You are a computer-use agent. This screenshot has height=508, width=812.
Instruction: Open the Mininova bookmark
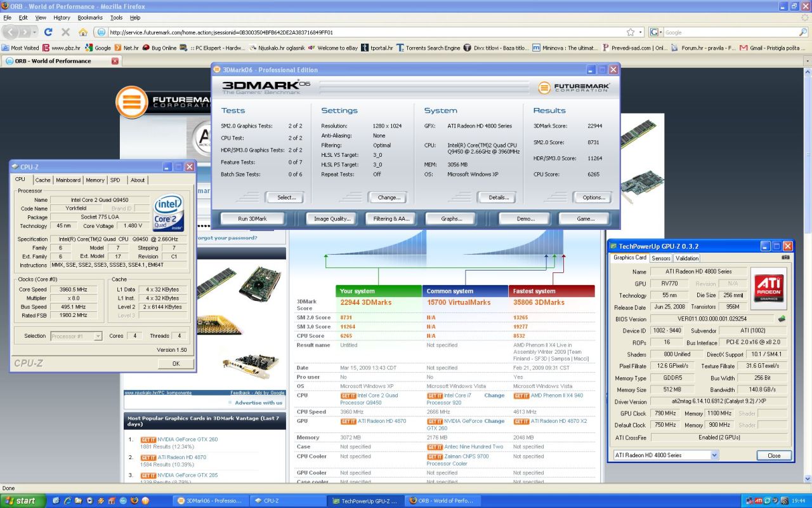pyautogui.click(x=565, y=48)
